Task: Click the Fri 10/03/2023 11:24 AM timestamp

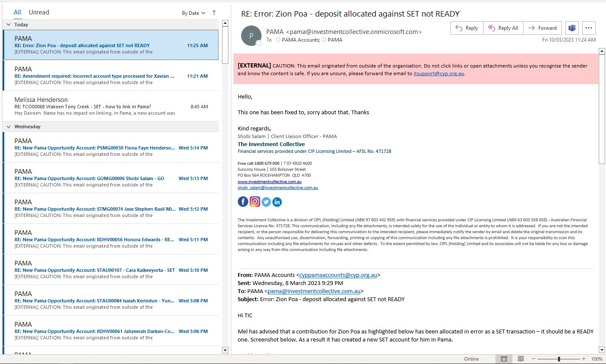Action: (x=569, y=40)
